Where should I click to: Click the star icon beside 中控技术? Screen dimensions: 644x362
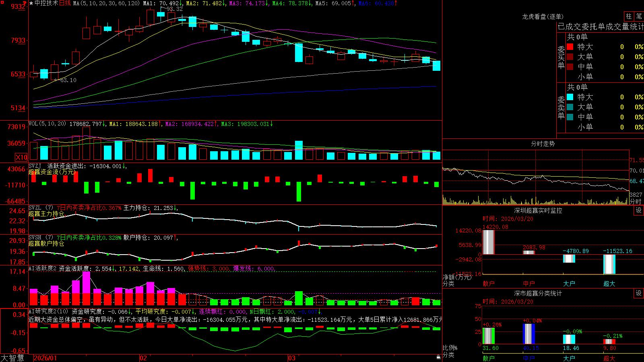tap(31, 3)
